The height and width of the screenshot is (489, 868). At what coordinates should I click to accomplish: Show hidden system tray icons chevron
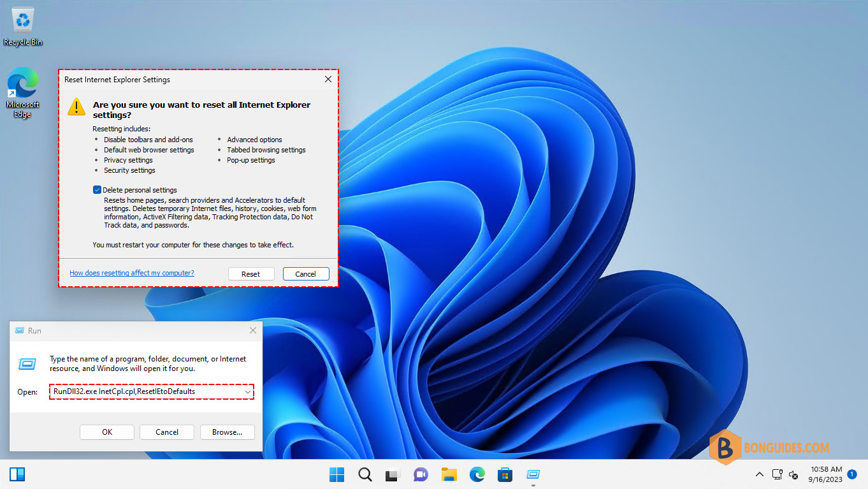(759, 474)
